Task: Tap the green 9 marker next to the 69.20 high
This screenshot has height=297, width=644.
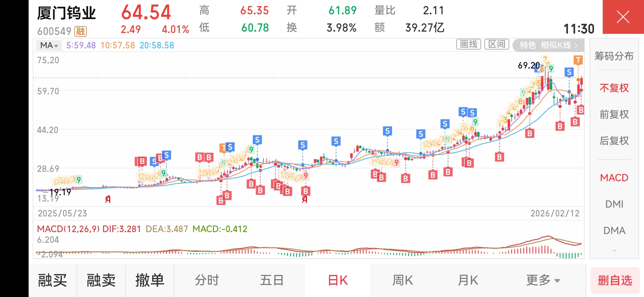Action: pos(551,68)
